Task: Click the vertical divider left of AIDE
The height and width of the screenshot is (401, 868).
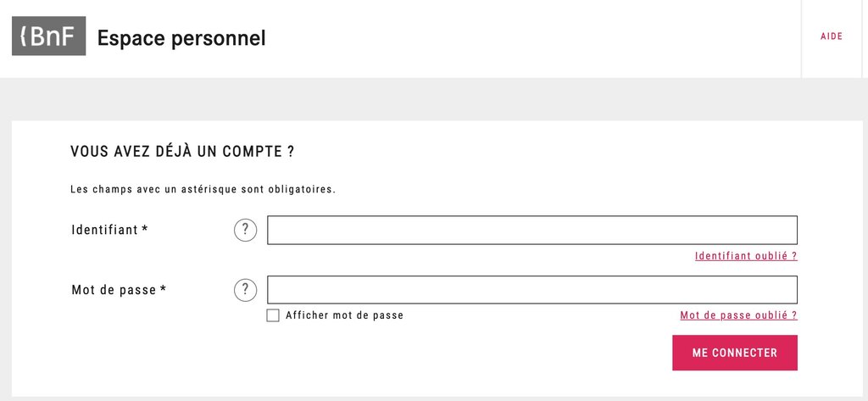Action: tap(801, 39)
